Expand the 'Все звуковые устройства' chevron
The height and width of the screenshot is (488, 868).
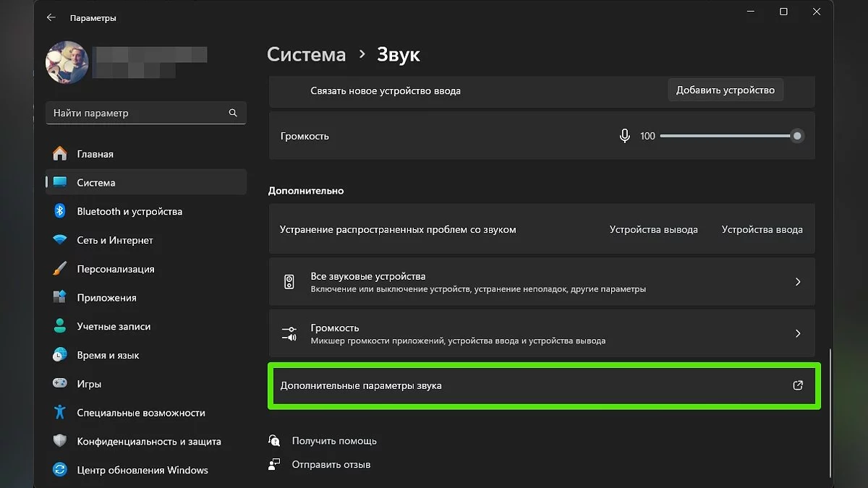798,282
